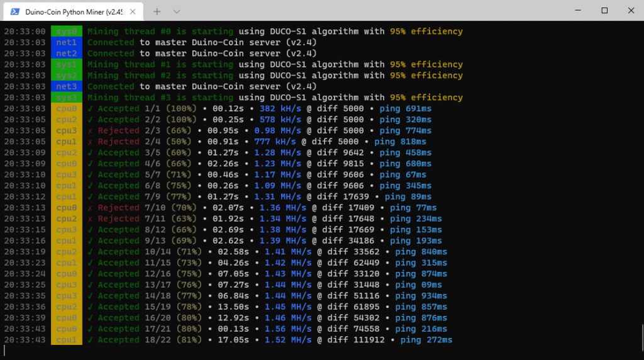Click the 'ping 840ms' value
This screenshot has height=360, width=644.
tap(421, 252)
